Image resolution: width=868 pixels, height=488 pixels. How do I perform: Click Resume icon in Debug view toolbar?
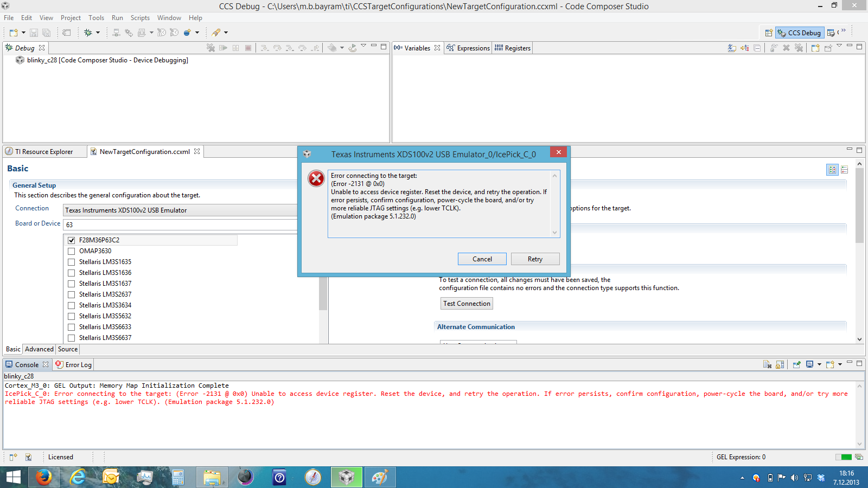tap(223, 48)
